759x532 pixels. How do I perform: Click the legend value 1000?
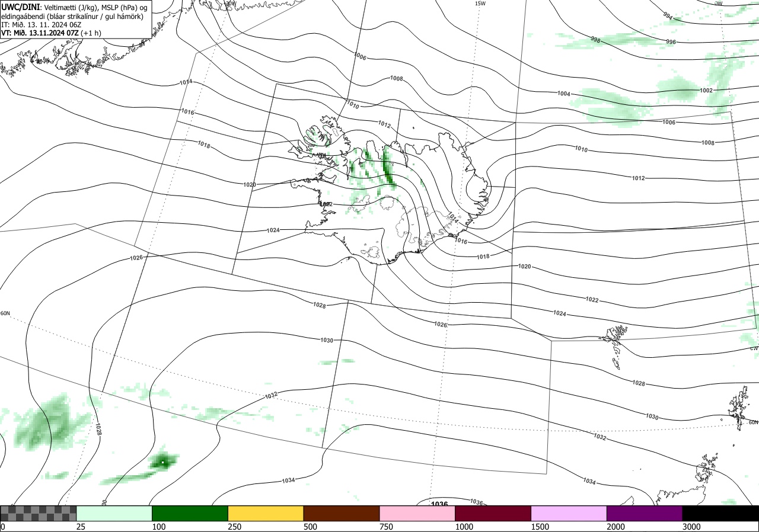(464, 527)
